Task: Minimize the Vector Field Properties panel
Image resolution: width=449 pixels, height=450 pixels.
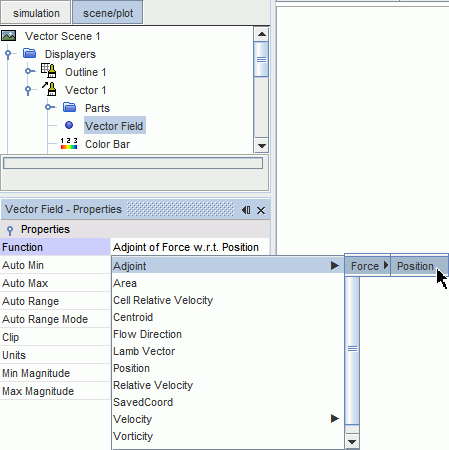Action: click(x=246, y=210)
